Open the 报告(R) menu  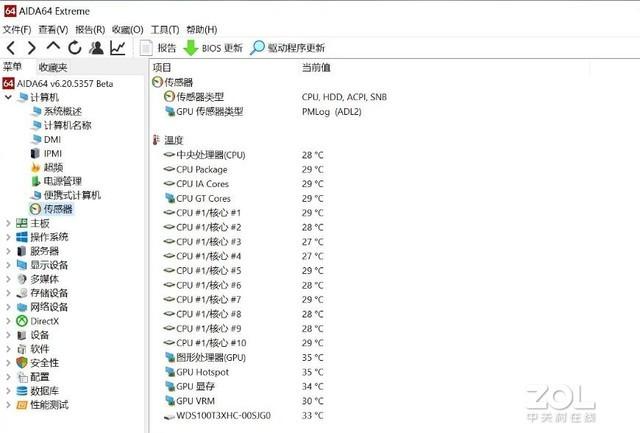90,30
